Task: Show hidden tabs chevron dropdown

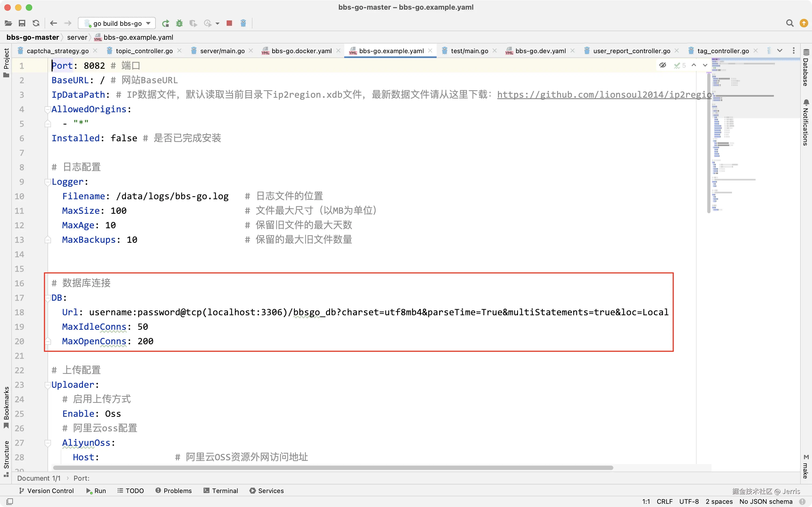Action: pyautogui.click(x=780, y=51)
